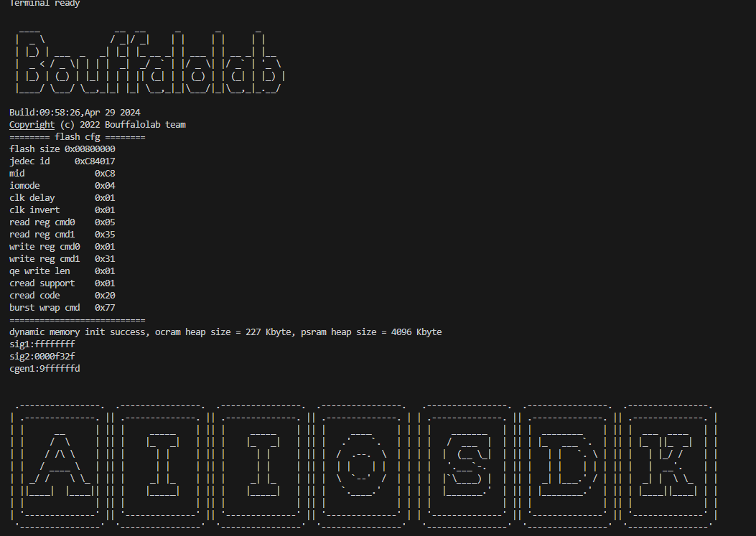This screenshot has height=536, width=756.
Task: Select the mid value 0xC8
Action: coord(105,174)
